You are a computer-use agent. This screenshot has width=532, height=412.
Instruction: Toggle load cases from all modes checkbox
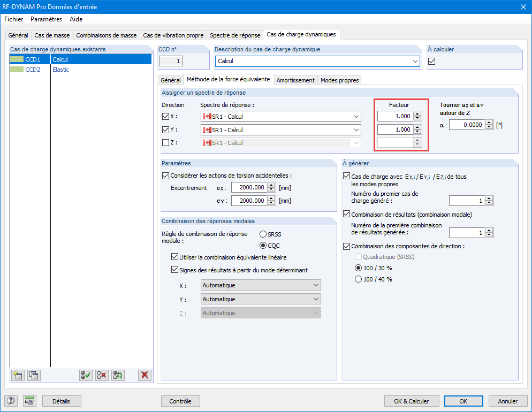(346, 176)
